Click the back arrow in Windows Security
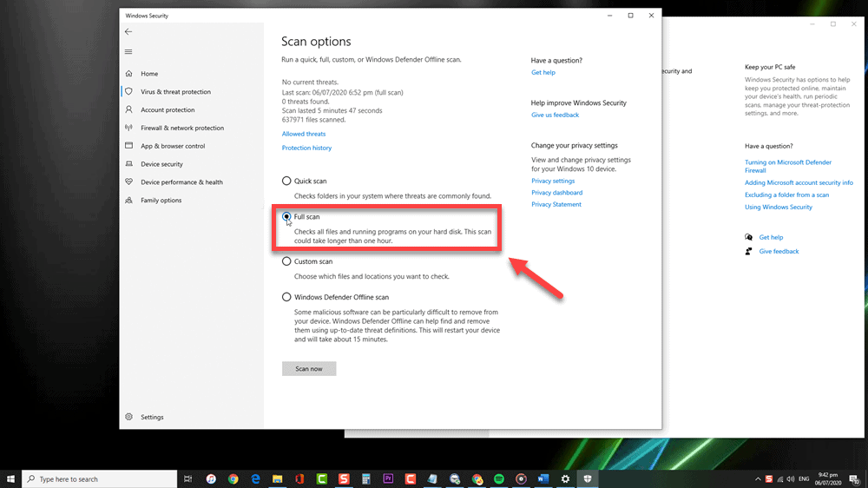Screen dimensions: 868x488 128,31
